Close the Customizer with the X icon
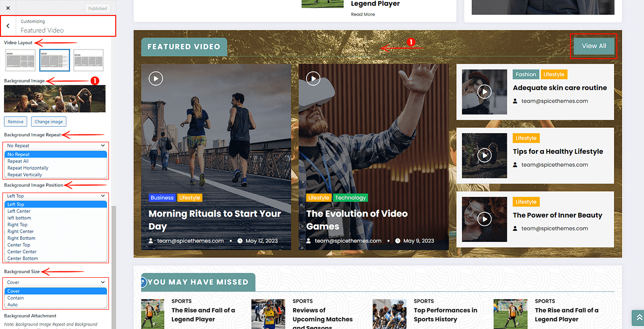The height and width of the screenshot is (329, 644). [x=8, y=8]
